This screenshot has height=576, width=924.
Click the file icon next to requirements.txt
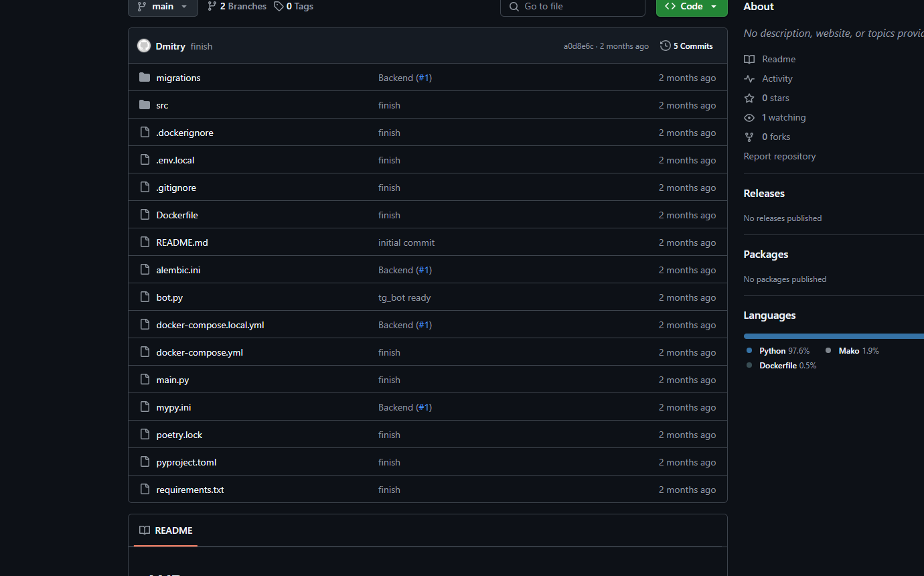[145, 490]
